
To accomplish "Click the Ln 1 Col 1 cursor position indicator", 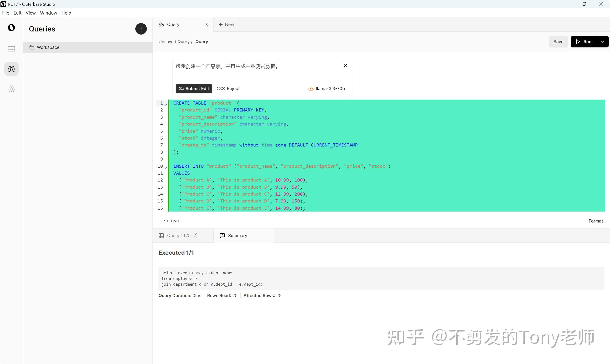I will [x=170, y=221].
